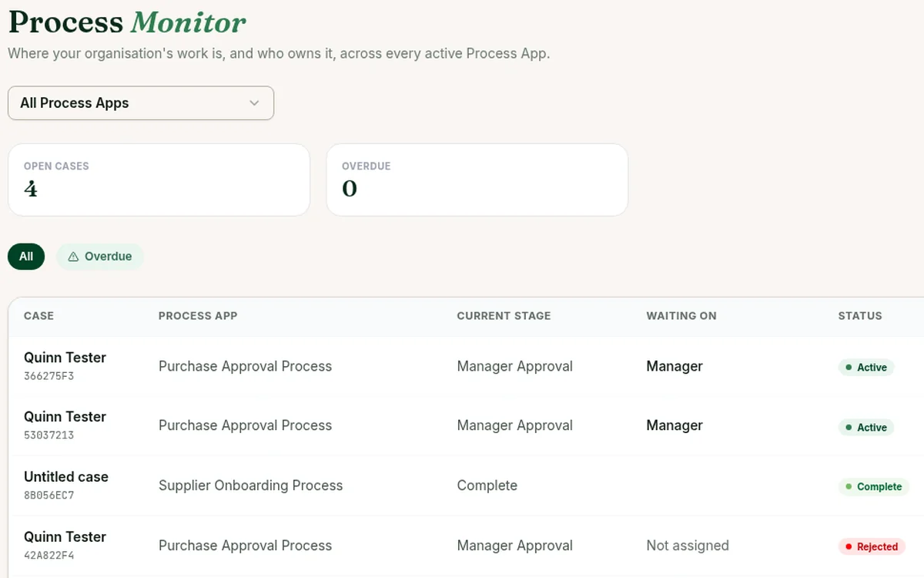Click the overdue count 0
The image size is (924, 578).
(x=350, y=189)
